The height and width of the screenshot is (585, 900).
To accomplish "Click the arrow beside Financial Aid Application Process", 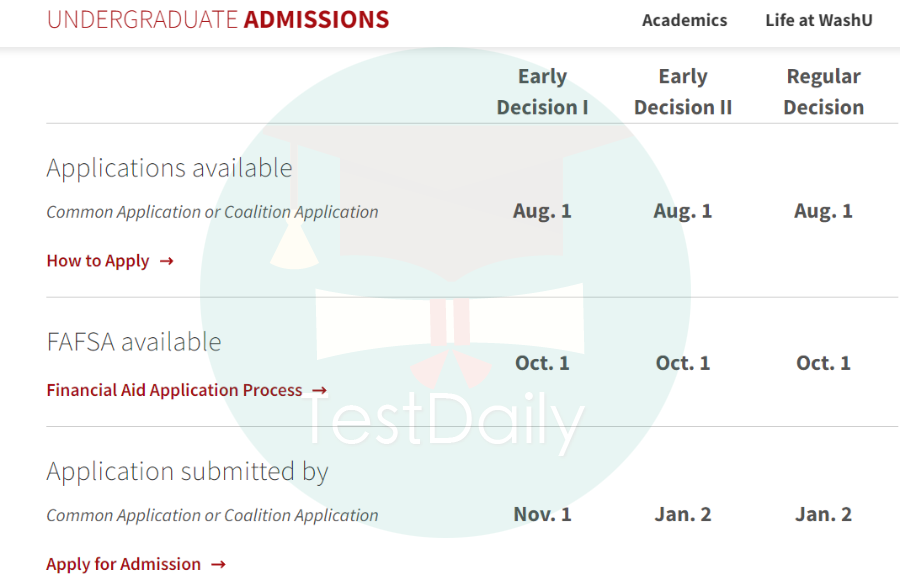I will (x=320, y=391).
